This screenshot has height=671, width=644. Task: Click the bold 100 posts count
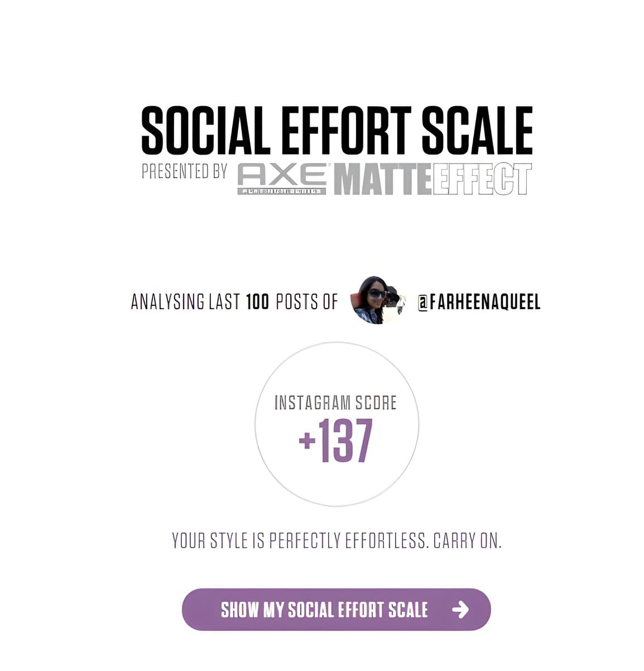pyautogui.click(x=257, y=302)
